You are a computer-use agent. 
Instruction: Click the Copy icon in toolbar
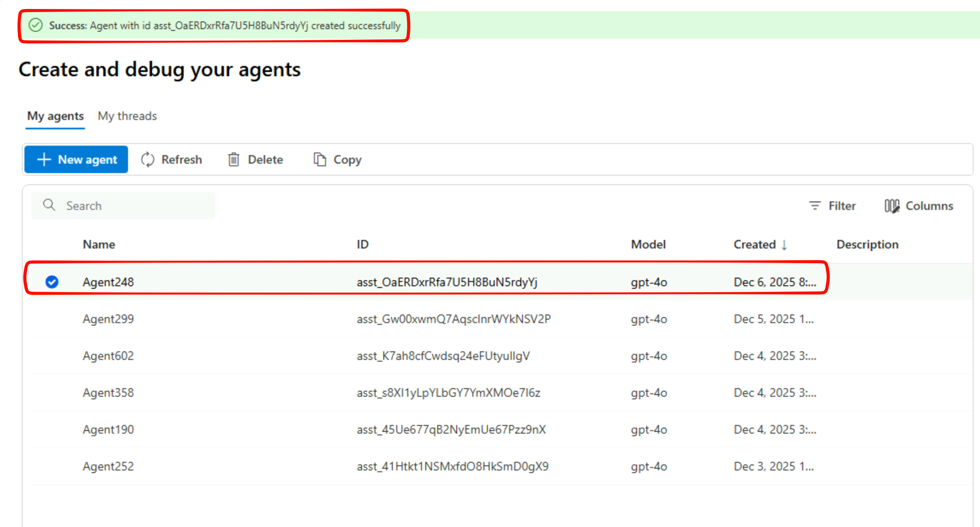tap(320, 159)
